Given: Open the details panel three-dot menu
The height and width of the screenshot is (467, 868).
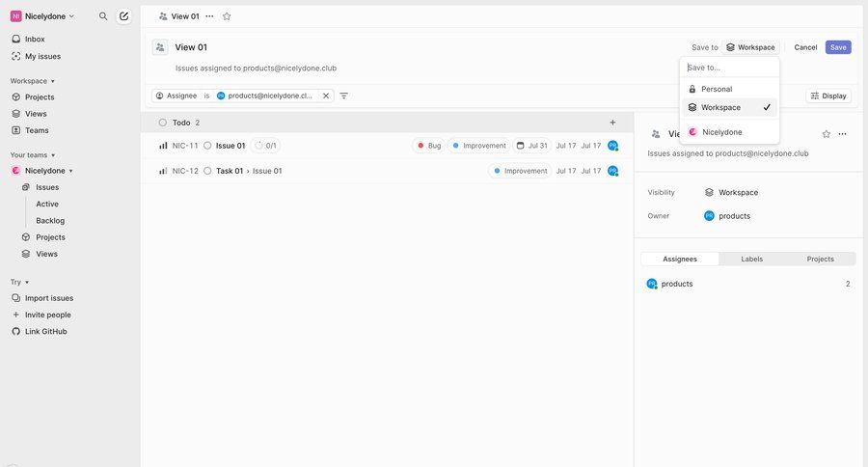Looking at the screenshot, I should pos(842,134).
